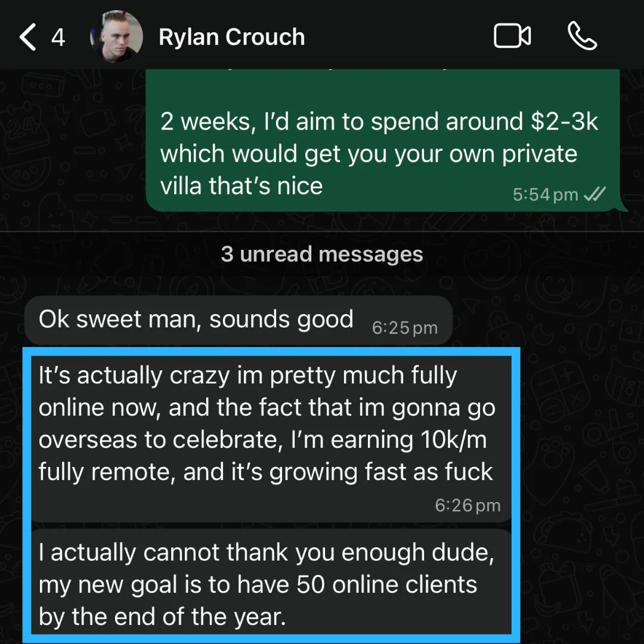
Task: Go back using the left arrow
Action: pyautogui.click(x=28, y=37)
